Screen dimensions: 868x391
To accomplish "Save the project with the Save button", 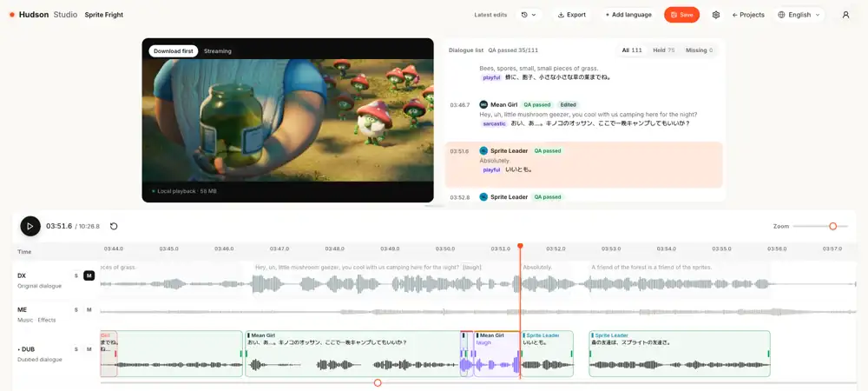I will coord(681,15).
